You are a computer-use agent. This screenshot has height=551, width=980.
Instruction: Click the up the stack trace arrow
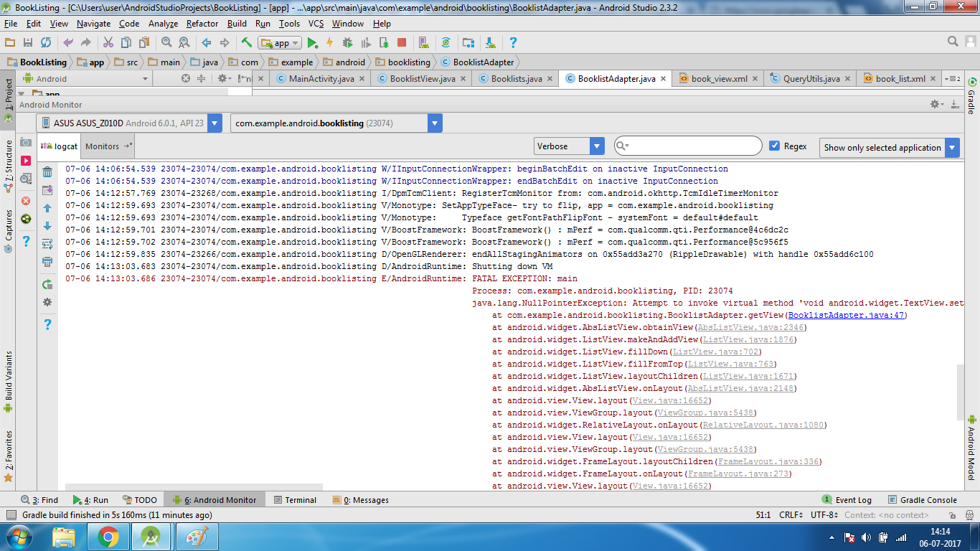pos(47,208)
